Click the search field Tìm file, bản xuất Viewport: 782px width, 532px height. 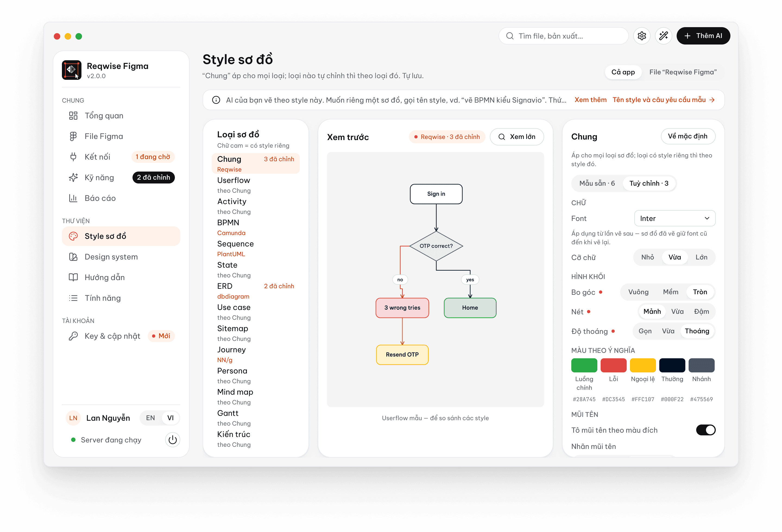tap(563, 36)
